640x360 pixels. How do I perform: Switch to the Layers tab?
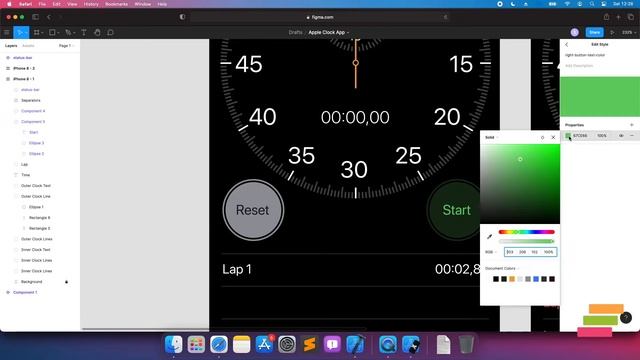[11, 46]
